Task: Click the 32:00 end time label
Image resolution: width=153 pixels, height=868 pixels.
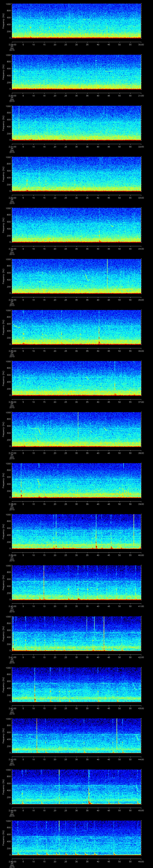Action: [141, 147]
